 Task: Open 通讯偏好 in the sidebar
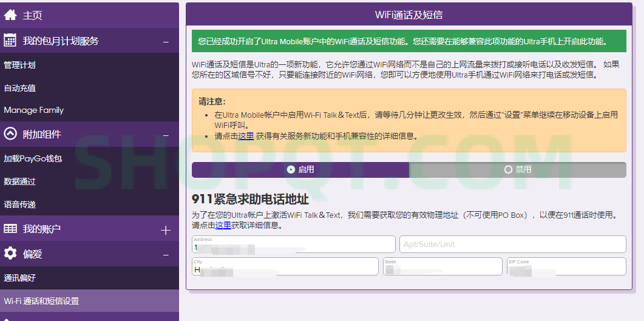(x=19, y=278)
